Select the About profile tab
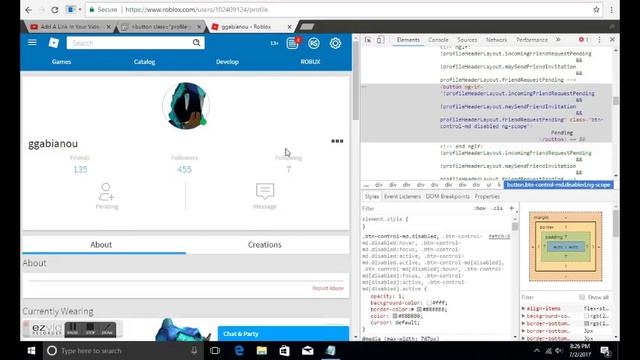 [101, 244]
